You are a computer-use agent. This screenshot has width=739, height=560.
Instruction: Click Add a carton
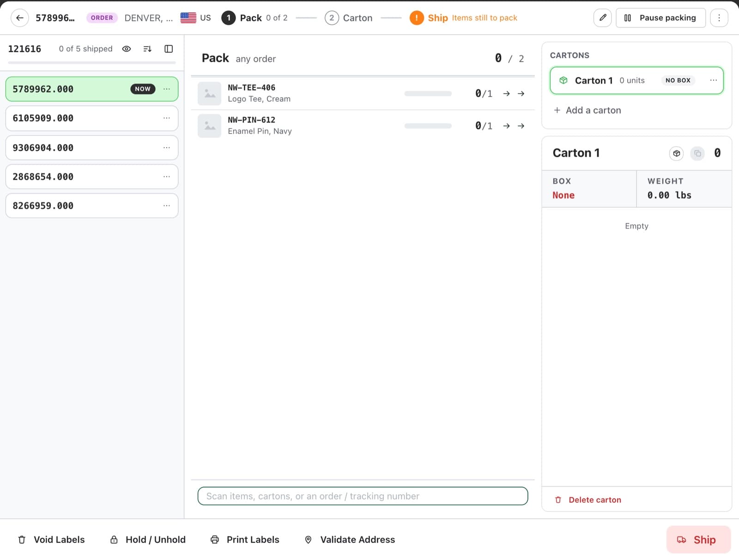(x=587, y=110)
